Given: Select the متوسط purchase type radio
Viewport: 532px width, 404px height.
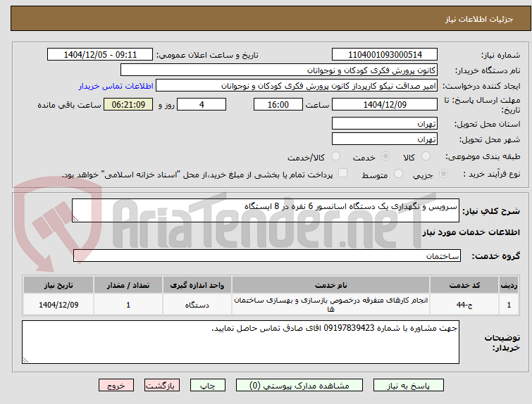Looking at the screenshot, I should point(398,174).
